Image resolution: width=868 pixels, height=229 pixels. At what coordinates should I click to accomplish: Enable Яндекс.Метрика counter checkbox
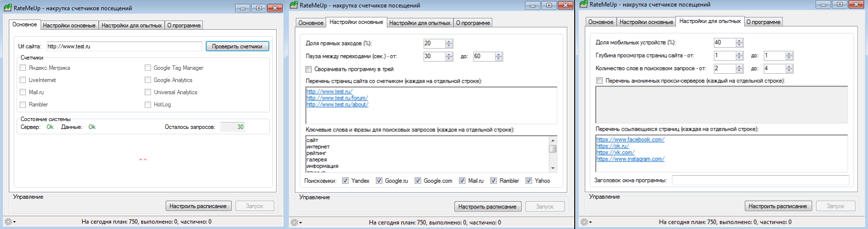(23, 68)
